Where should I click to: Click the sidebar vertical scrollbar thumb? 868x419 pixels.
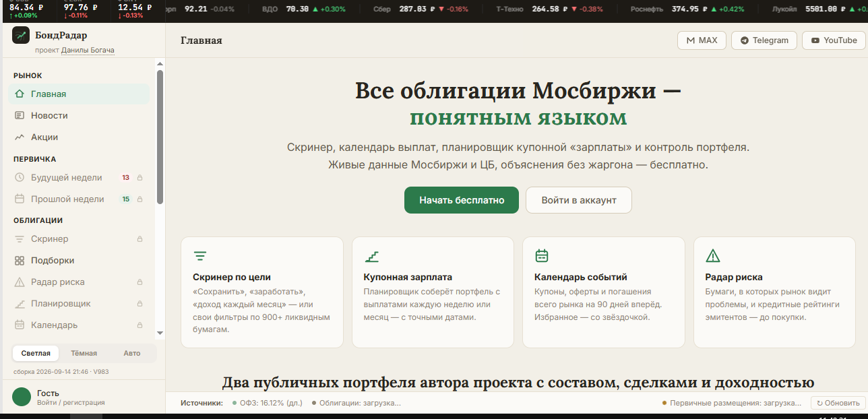click(160, 136)
